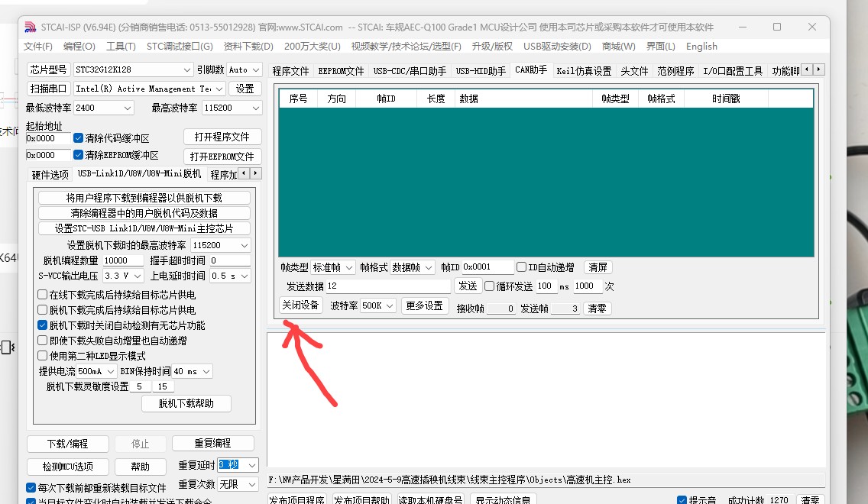This screenshot has width=868, height=504.
Task: Open the power-on delay 0.5 s dropdown
Action: point(230,276)
